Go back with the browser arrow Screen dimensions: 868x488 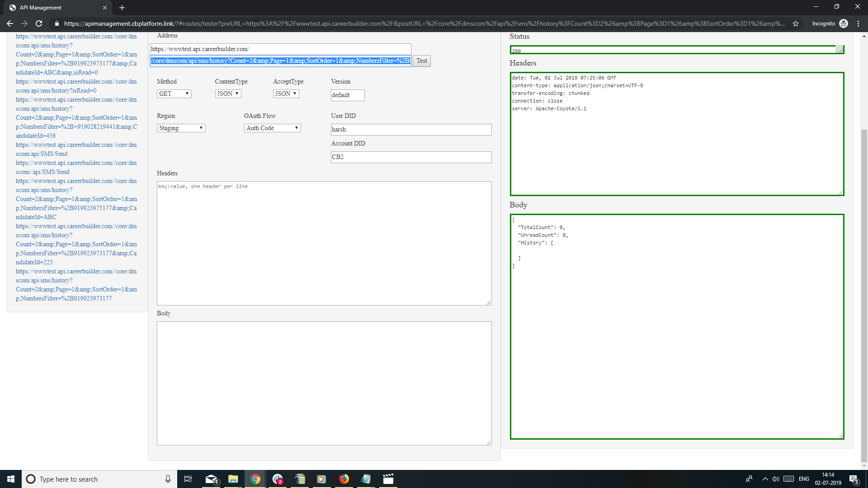point(10,23)
